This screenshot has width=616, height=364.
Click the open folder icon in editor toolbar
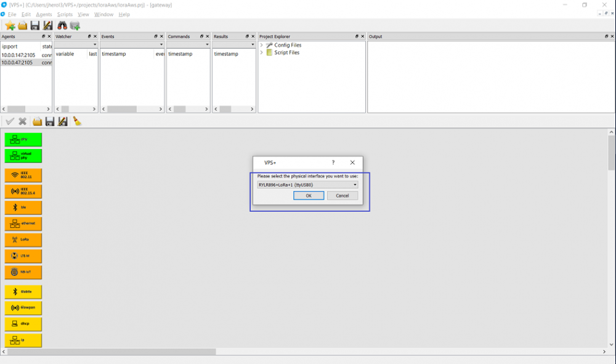38,121
